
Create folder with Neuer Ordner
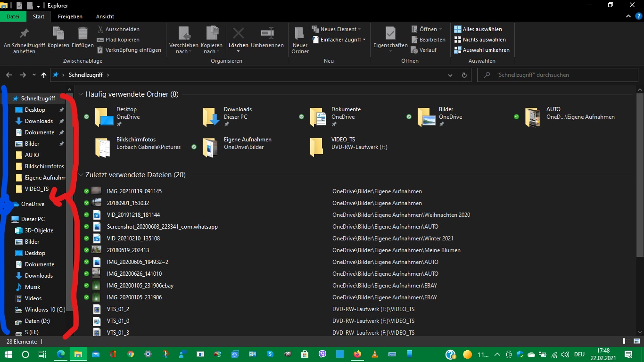click(300, 41)
